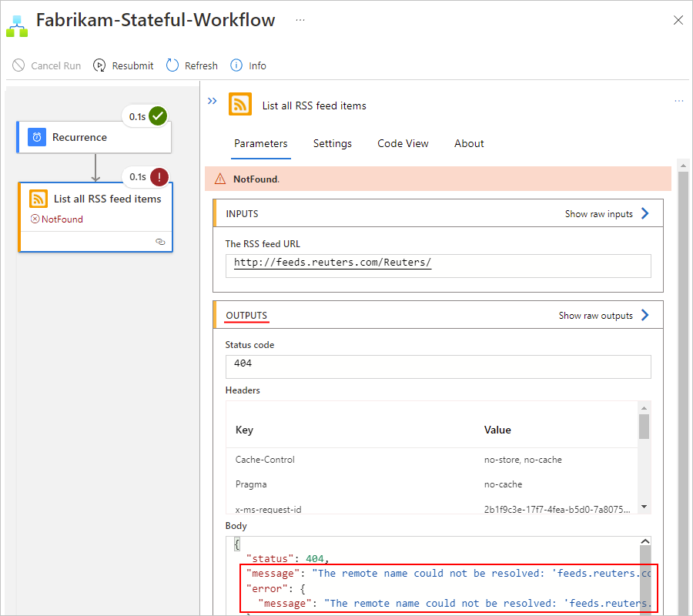Close the Fabrikam-Stateful-Workflow pane
The width and height of the screenshot is (693, 616).
click(678, 20)
